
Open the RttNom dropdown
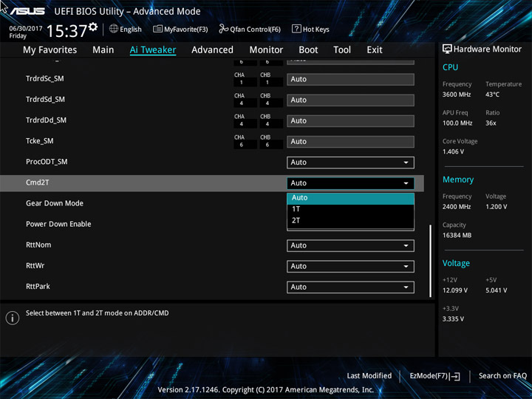point(350,245)
